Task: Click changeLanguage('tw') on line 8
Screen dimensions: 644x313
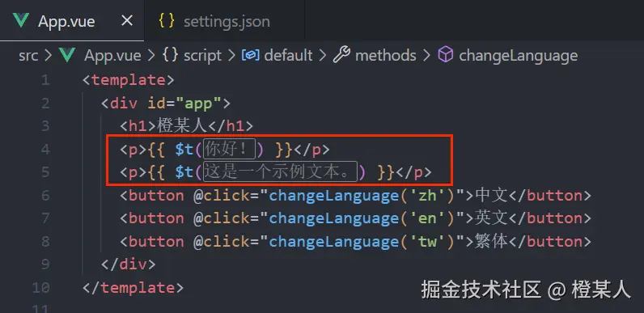Action: 362,242
